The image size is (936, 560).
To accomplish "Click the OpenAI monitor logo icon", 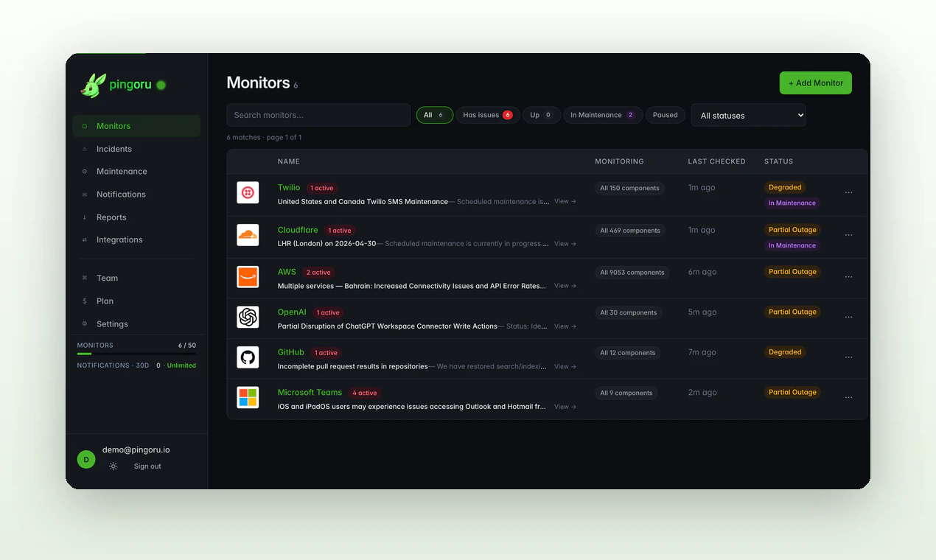I will (x=247, y=317).
